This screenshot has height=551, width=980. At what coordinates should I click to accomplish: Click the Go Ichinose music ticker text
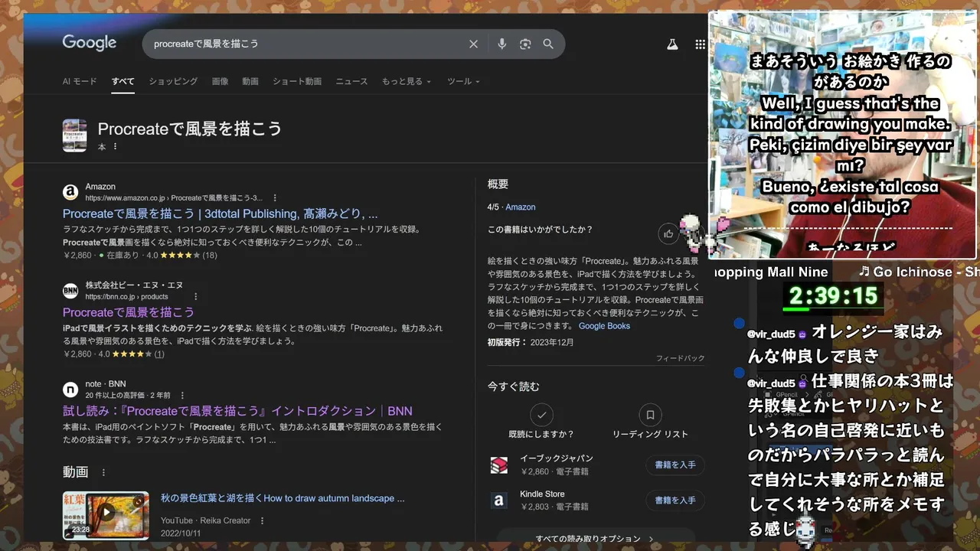[917, 272]
